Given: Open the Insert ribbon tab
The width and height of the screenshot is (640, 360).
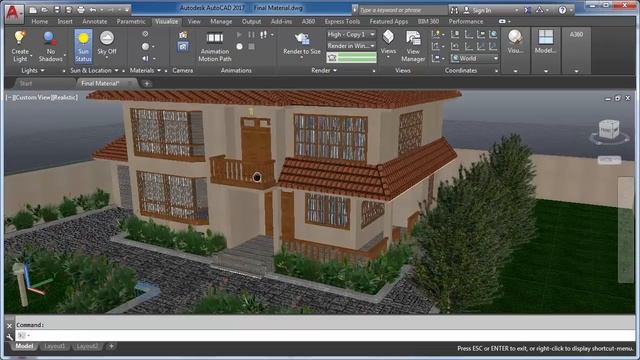Looking at the screenshot, I should (x=65, y=22).
